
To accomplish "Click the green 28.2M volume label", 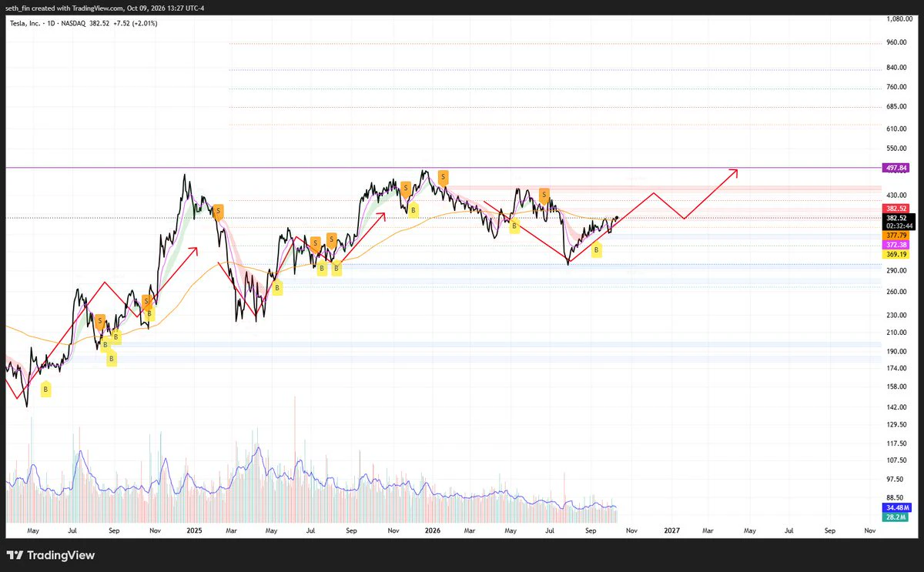I will [898, 517].
